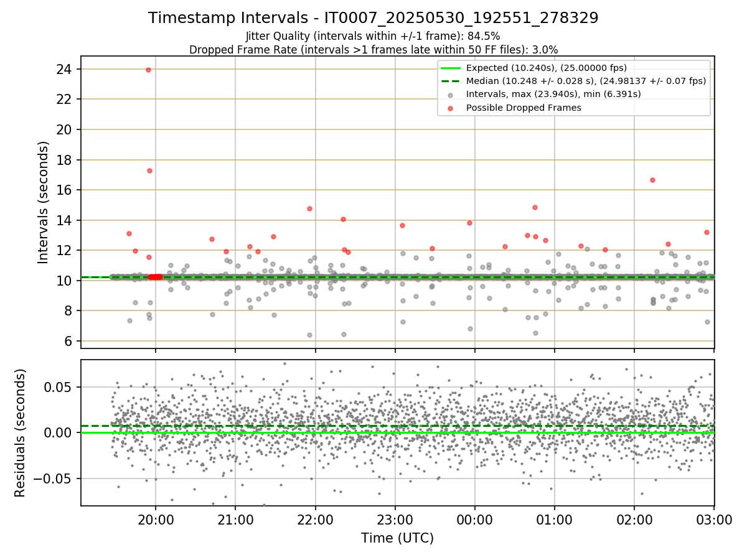Click the plot title 'Timestamp Intervals - IT0007_20250530_192551_278329'
The height and width of the screenshot is (560, 747).
(373, 18)
